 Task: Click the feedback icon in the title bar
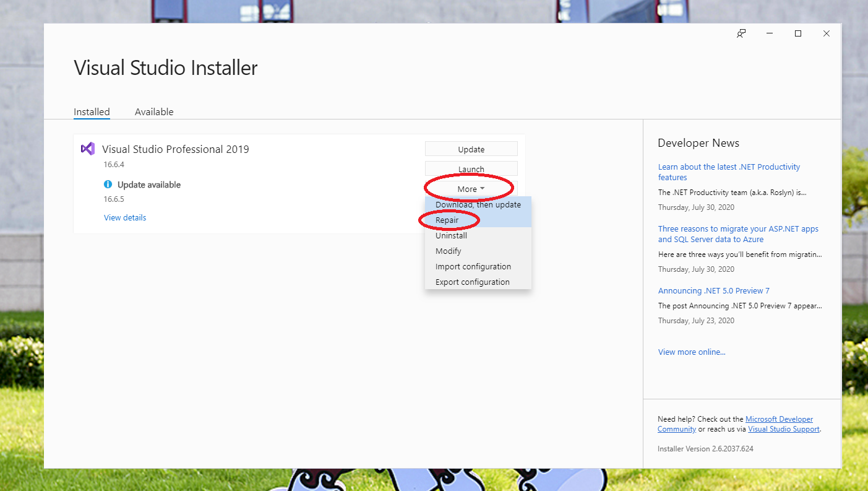(x=741, y=33)
